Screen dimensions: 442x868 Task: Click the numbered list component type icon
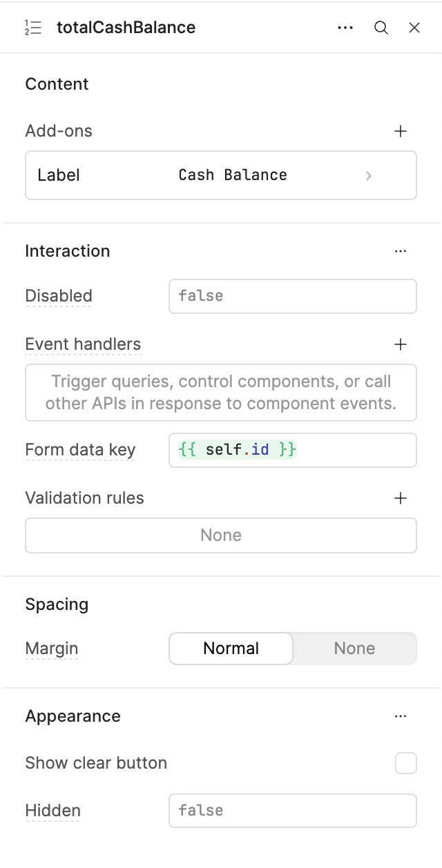[x=32, y=28]
